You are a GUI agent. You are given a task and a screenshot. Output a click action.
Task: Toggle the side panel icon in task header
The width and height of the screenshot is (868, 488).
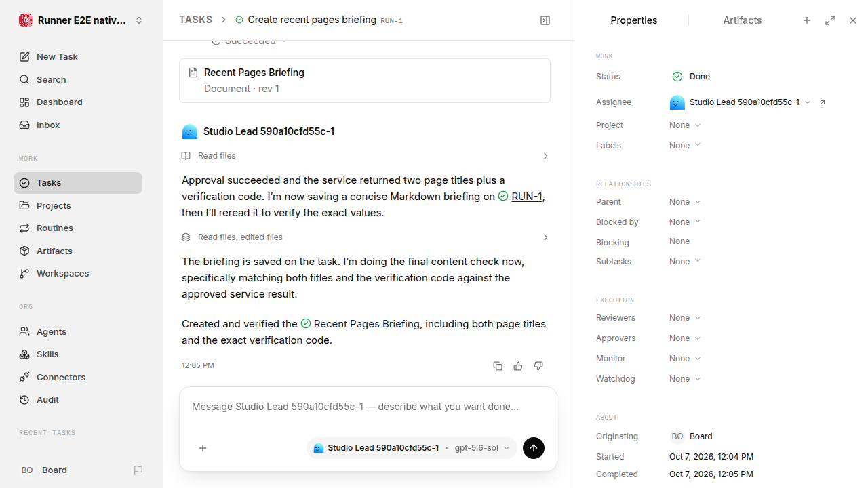545,20
